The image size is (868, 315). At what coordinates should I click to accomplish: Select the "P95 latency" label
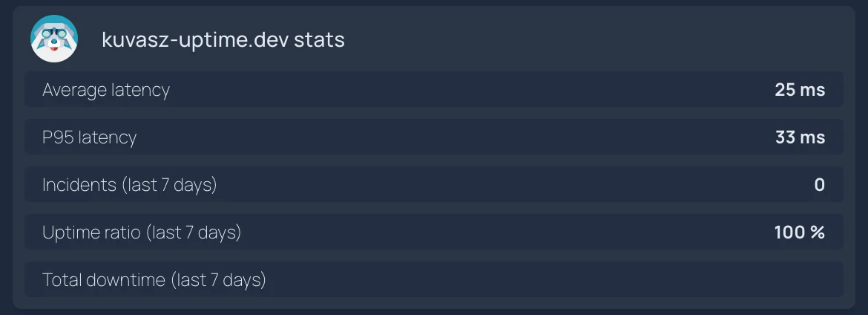[x=90, y=137]
